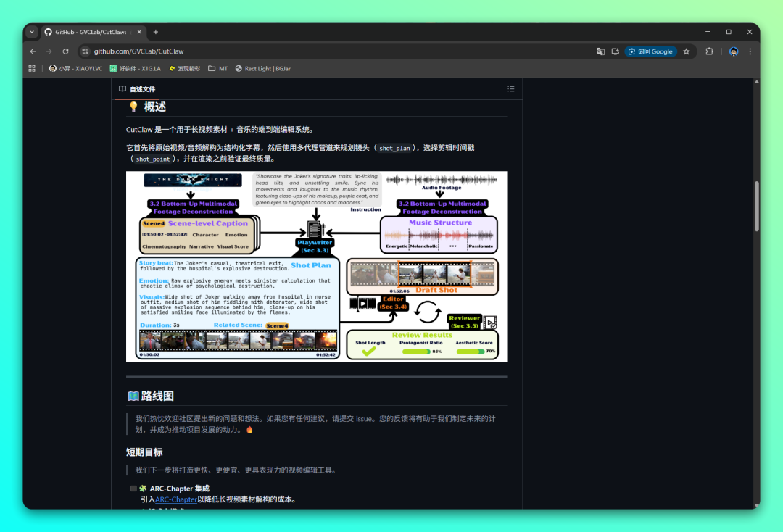The height and width of the screenshot is (532, 783).
Task: Toggle the ARC-Chapter task checkbox
Action: [x=133, y=489]
